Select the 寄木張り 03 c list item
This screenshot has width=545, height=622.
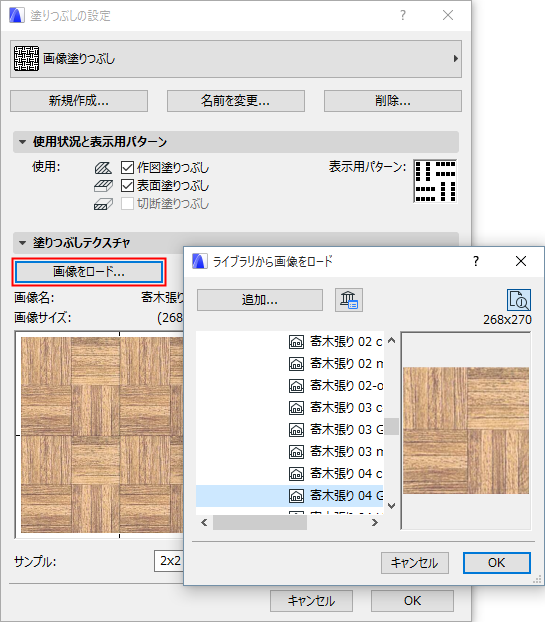click(x=290, y=408)
